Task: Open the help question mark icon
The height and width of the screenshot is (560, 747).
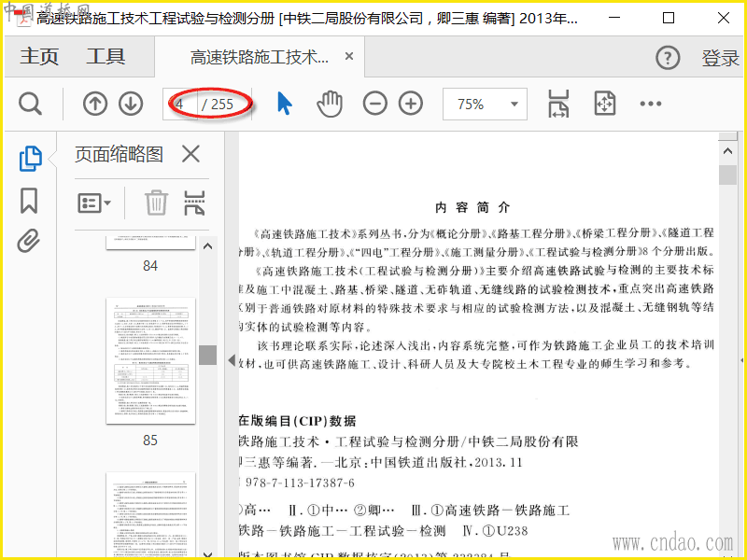Action: pyautogui.click(x=668, y=58)
